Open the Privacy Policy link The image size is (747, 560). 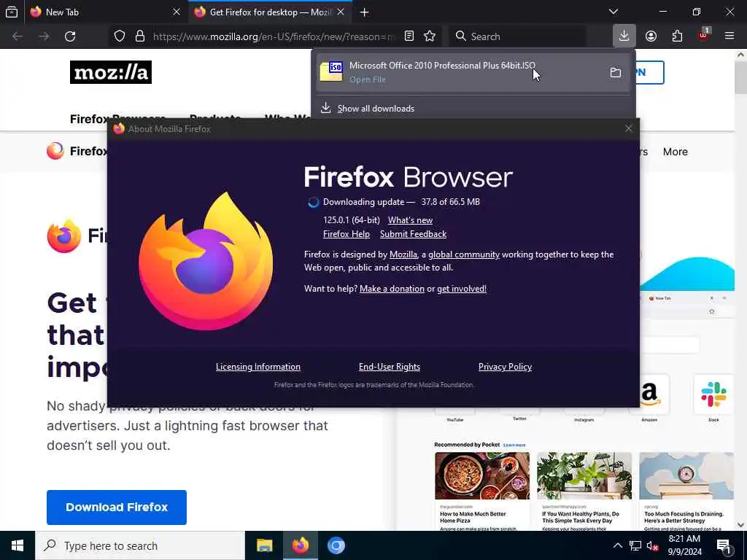click(505, 367)
